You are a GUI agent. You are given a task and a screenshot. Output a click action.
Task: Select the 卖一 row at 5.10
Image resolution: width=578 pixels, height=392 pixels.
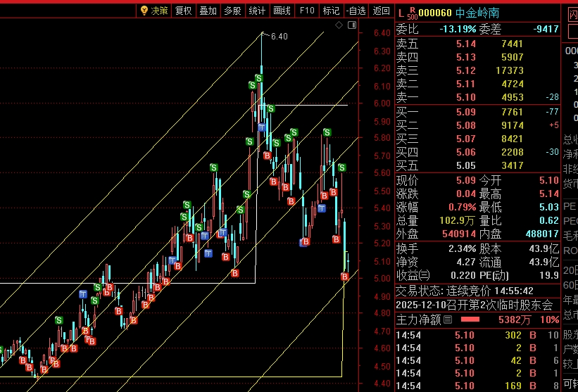[477, 97]
